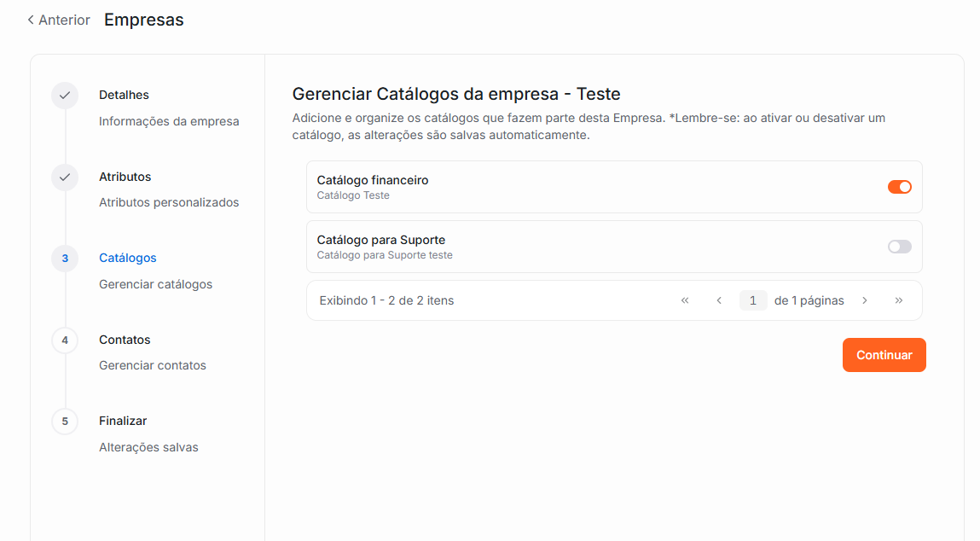Jump to last page of catalog list
The width and height of the screenshot is (980, 541).
[x=899, y=301]
